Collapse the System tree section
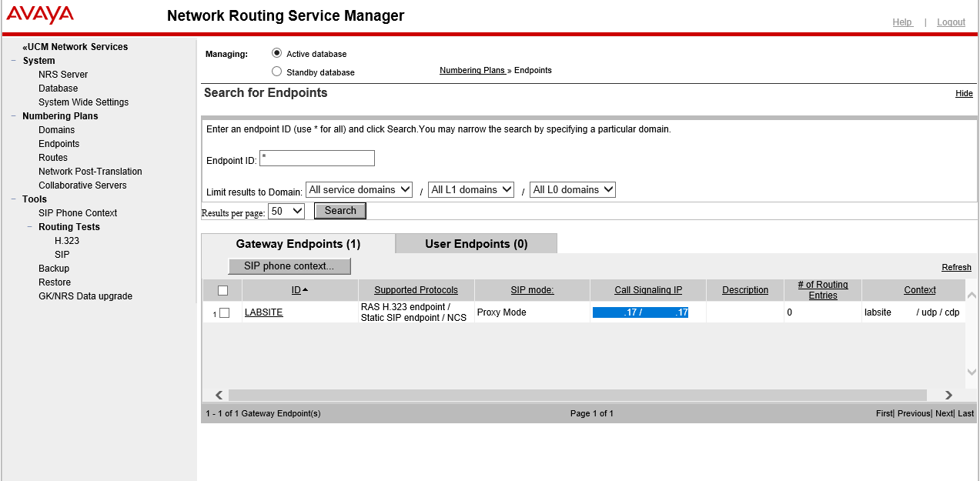The height and width of the screenshot is (481, 980). [x=14, y=61]
